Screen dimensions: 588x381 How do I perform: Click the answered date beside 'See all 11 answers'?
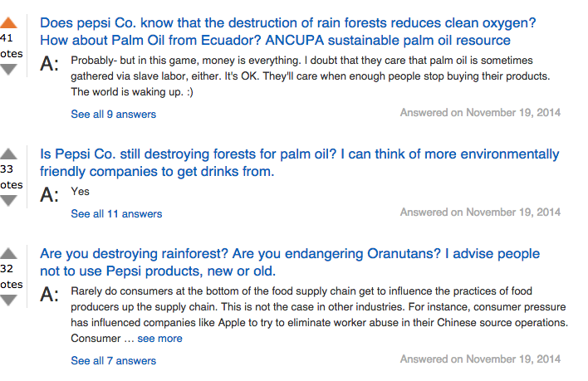(x=480, y=212)
